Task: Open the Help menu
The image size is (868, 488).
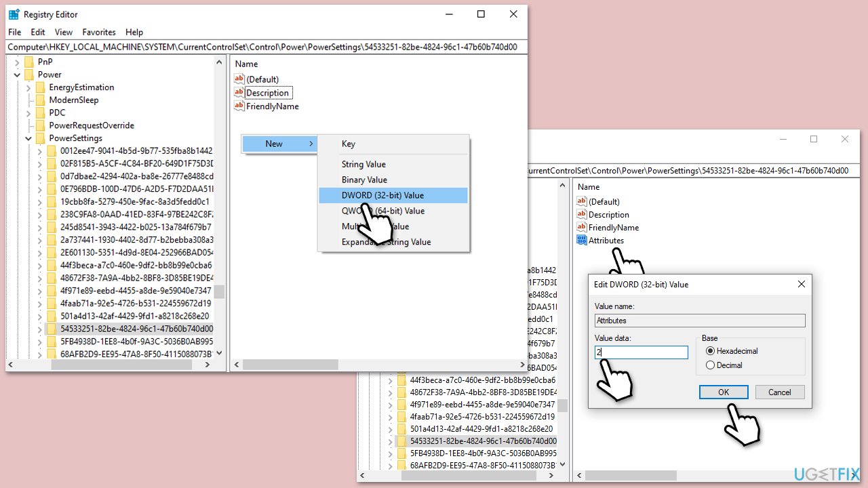Action: pos(134,32)
